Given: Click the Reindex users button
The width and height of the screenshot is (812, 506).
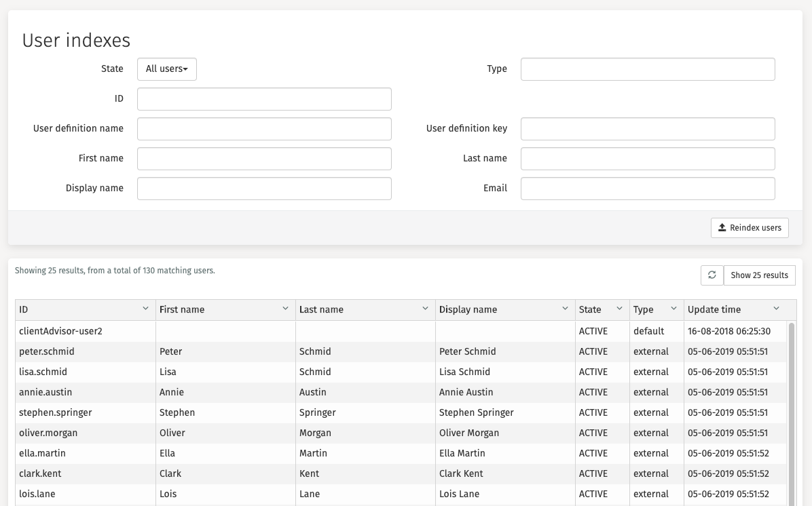Looking at the screenshot, I should click(x=750, y=228).
